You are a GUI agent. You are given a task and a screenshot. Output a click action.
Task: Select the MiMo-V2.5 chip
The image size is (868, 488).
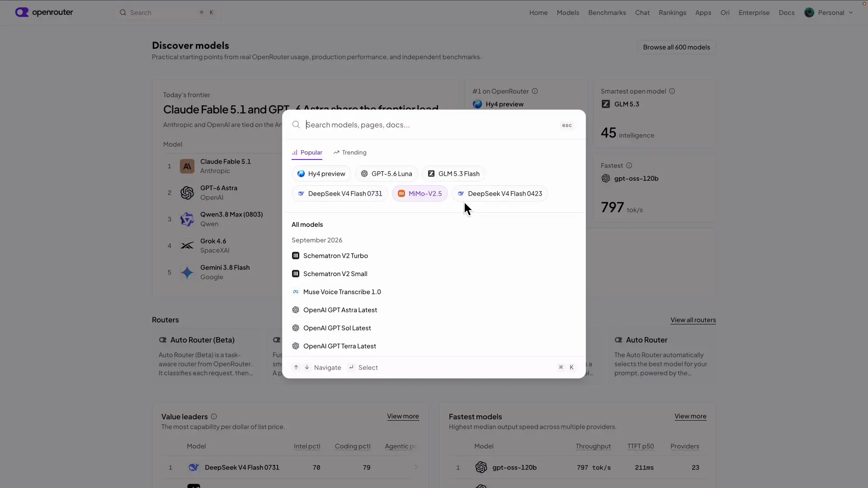420,194
